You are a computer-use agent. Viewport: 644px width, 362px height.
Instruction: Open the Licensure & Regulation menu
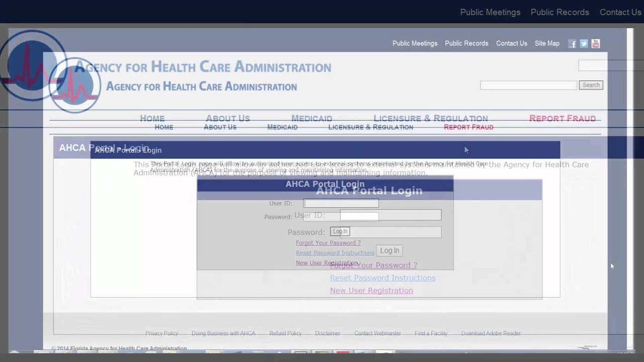pos(370,127)
